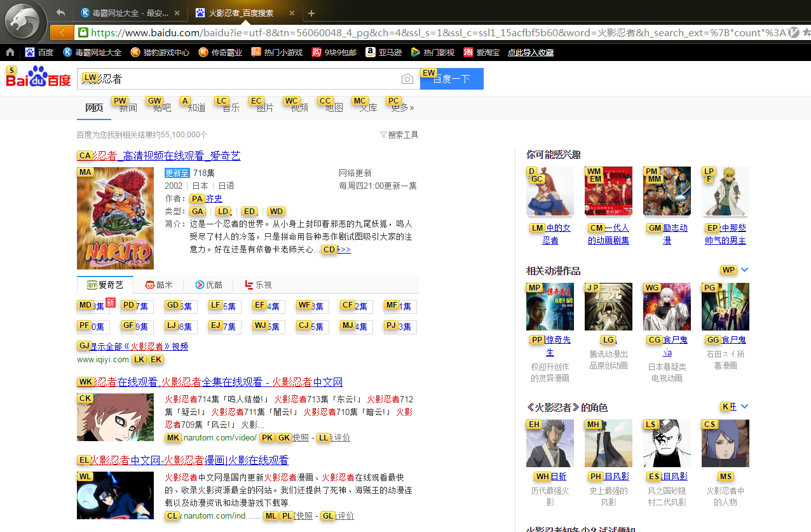The height and width of the screenshot is (532, 811).
Task: Click the www.iqiyi.com source URL
Action: click(103, 360)
